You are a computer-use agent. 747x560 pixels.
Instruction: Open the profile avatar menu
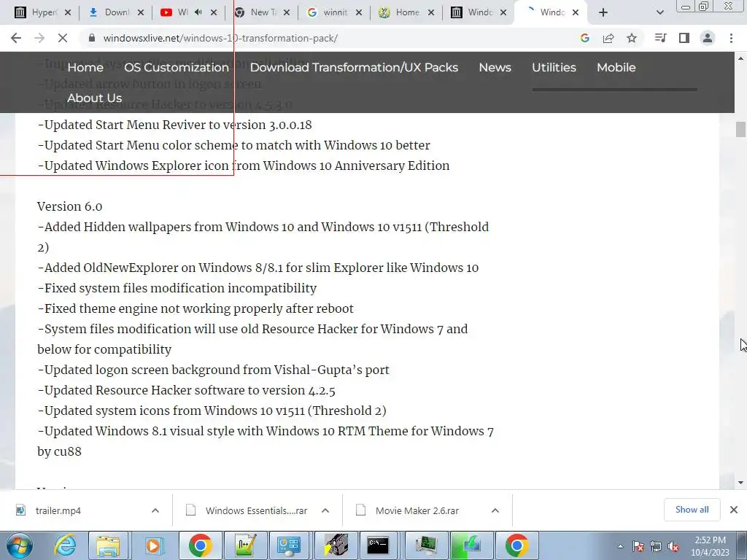click(x=708, y=38)
